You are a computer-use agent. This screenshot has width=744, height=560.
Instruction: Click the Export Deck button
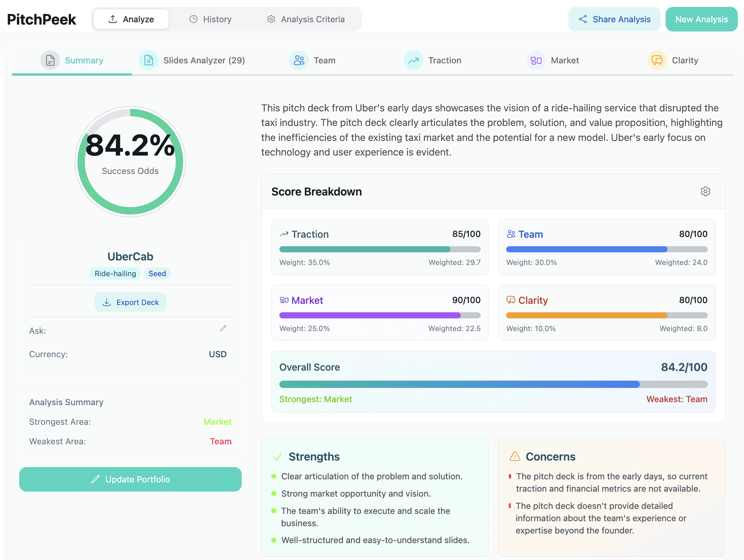(x=130, y=302)
